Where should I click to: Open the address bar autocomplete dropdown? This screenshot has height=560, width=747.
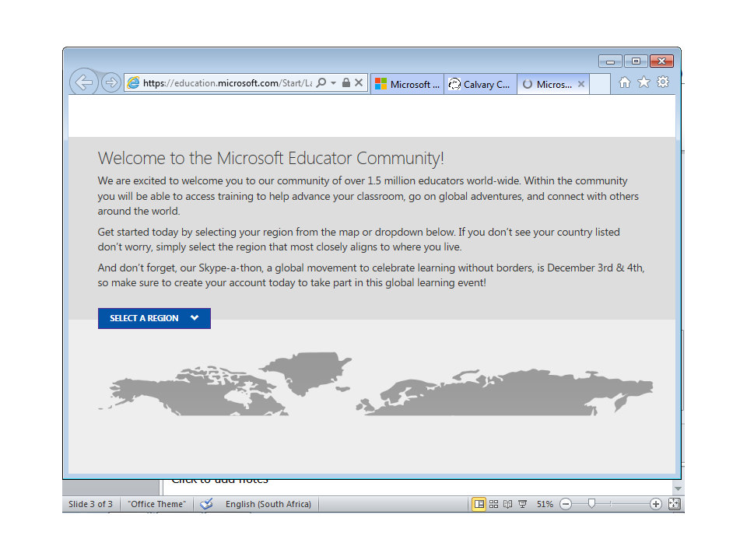click(332, 82)
